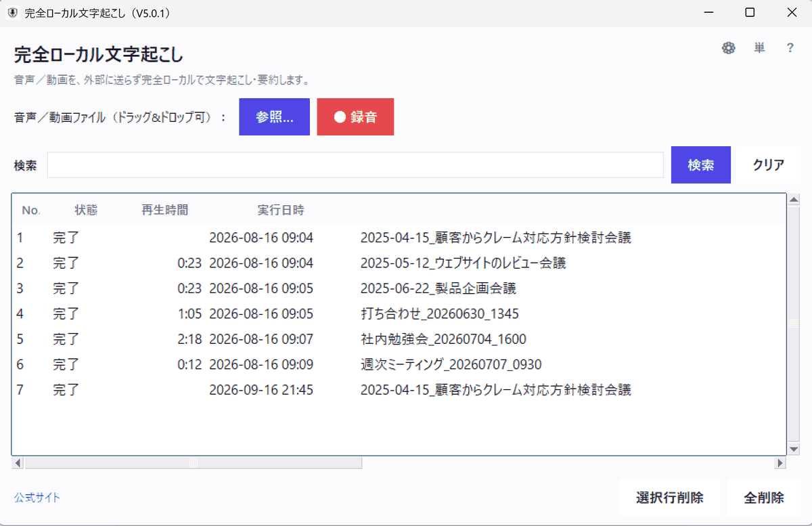This screenshot has height=526, width=812.
Task: Click the 2:18 duration cell
Action: (x=189, y=339)
